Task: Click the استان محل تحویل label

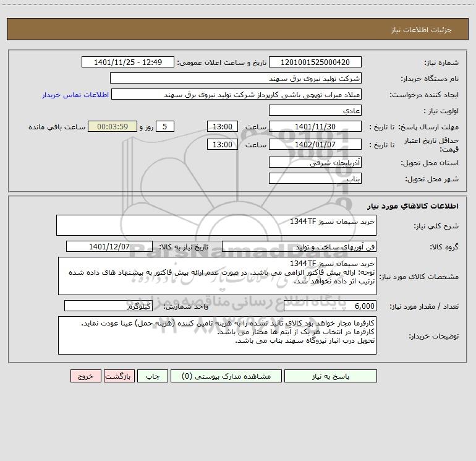Action: click(x=430, y=163)
